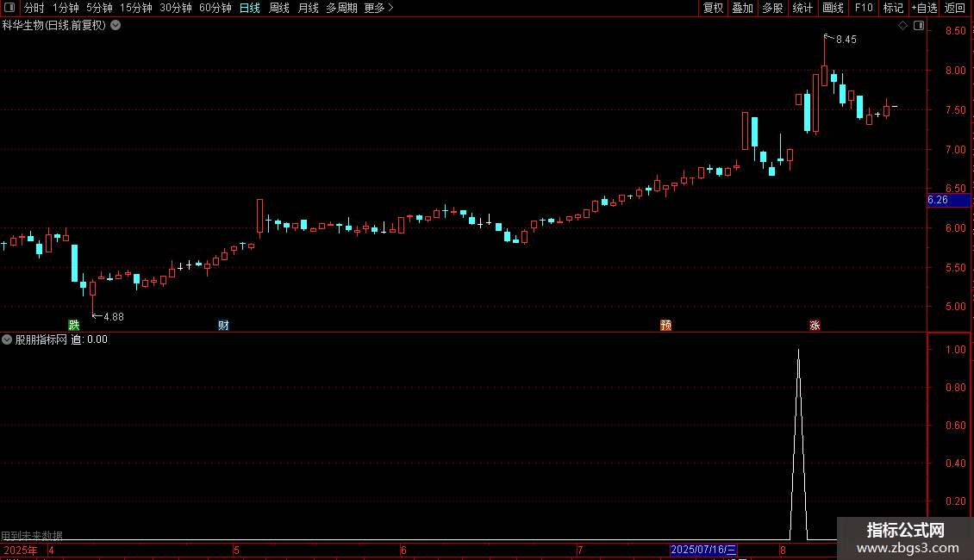Open the 多股 multi-stock view

pyautogui.click(x=772, y=8)
